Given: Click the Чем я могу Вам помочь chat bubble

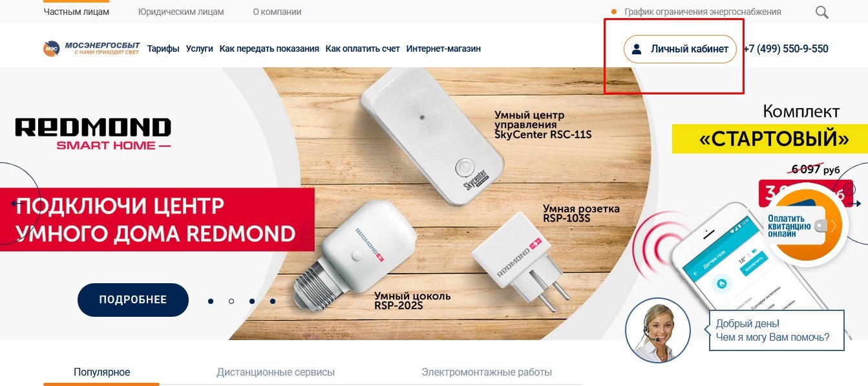Looking at the screenshot, I should click(x=777, y=330).
